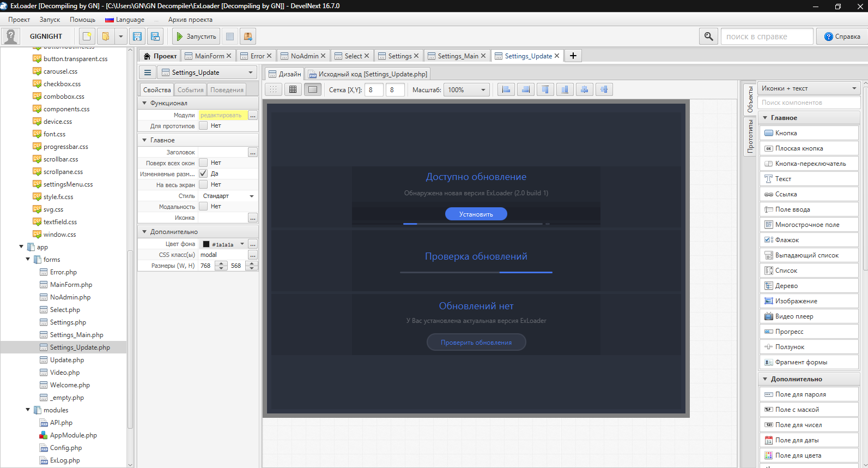Switch to the События tab

pyautogui.click(x=191, y=90)
